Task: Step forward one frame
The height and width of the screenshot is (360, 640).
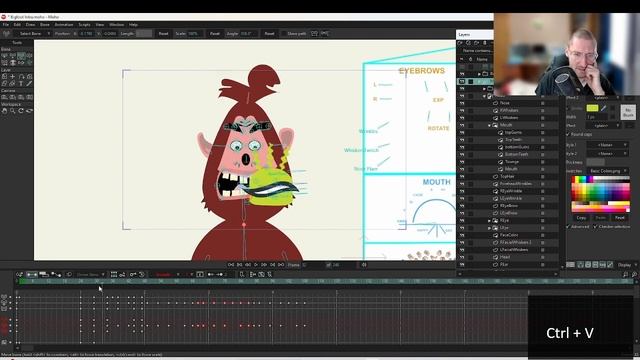Action: tap(264, 265)
